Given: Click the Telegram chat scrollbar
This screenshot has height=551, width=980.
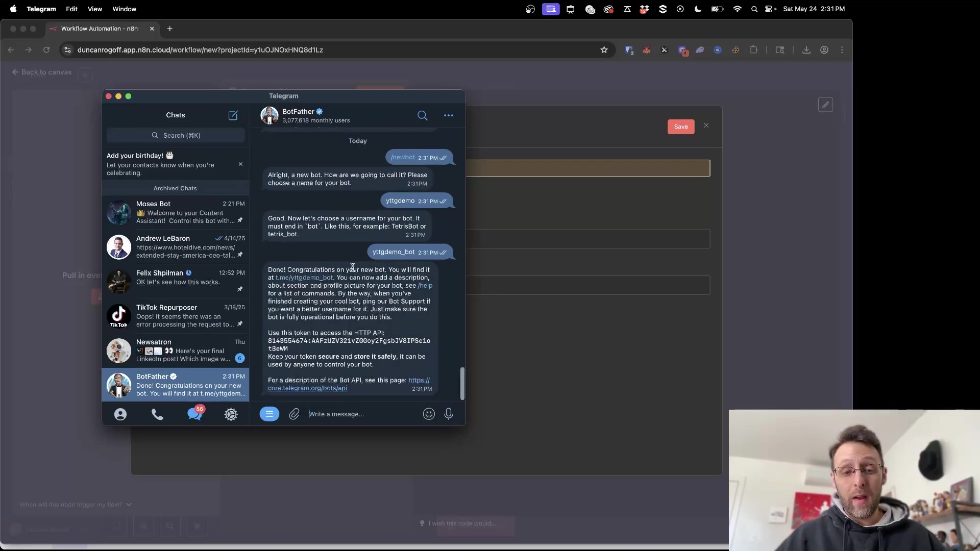Looking at the screenshot, I should tap(462, 384).
